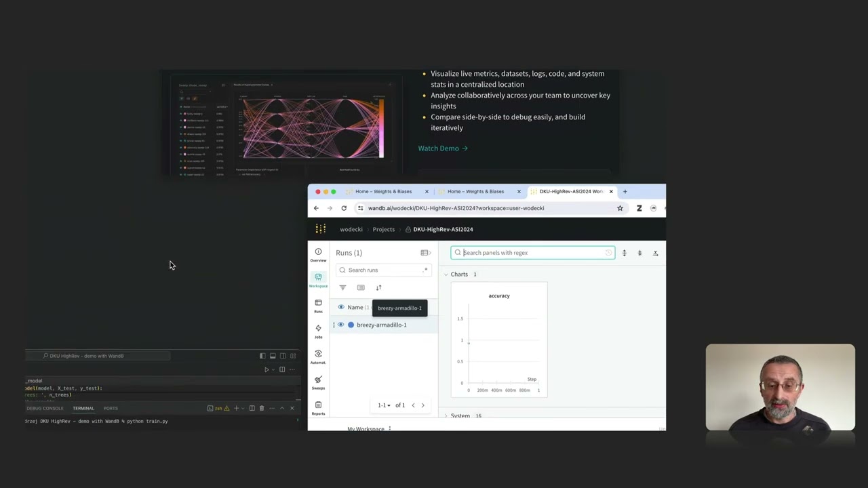
Task: Maximize the VS Code terminal panel
Action: 282,408
